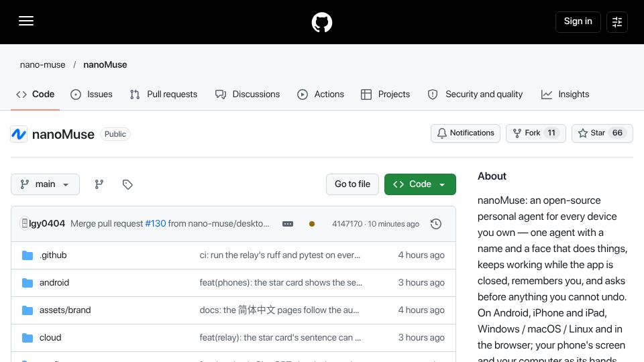Open the appearance settings sliders icon
The image size is (644, 362).
pyautogui.click(x=617, y=22)
